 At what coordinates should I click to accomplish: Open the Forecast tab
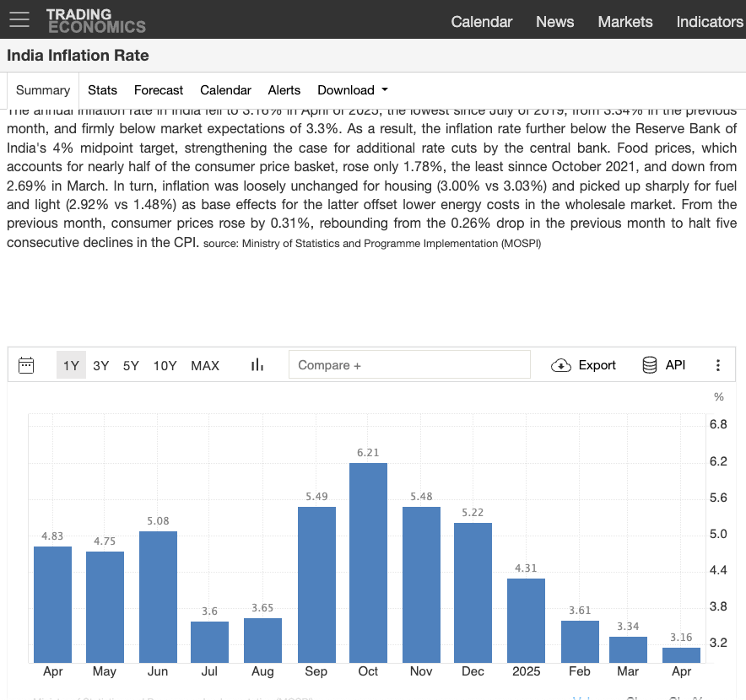click(159, 90)
